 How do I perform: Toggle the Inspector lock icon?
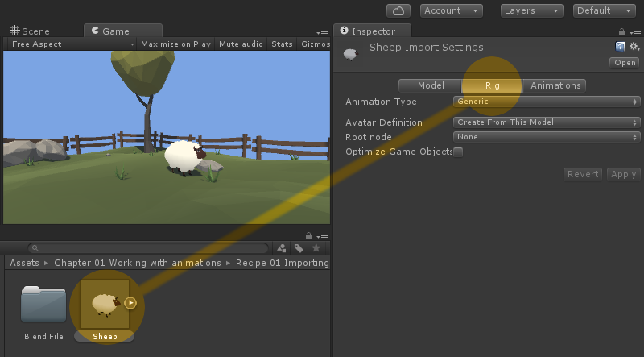(x=621, y=32)
